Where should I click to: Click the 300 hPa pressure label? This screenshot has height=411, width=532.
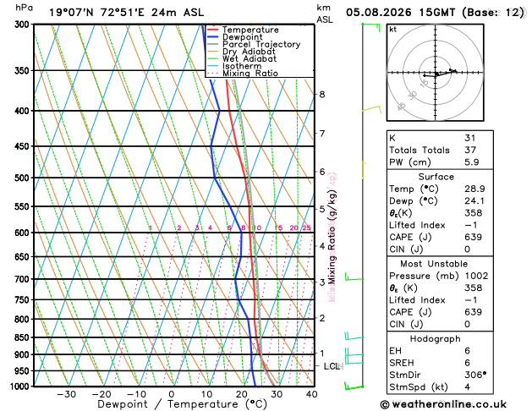click(x=24, y=25)
